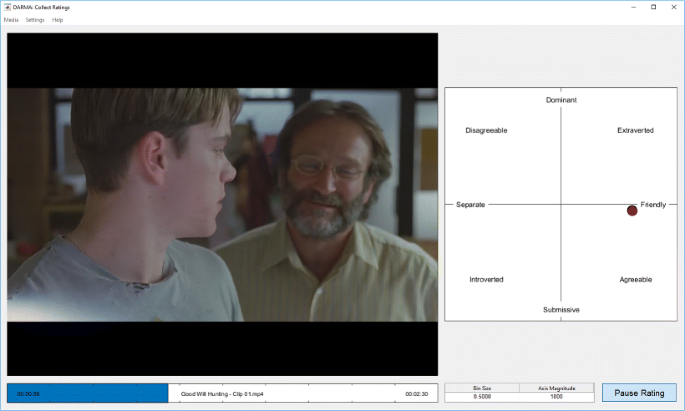This screenshot has width=685, height=411.
Task: Click the red rating indicator dot
Action: [632, 210]
